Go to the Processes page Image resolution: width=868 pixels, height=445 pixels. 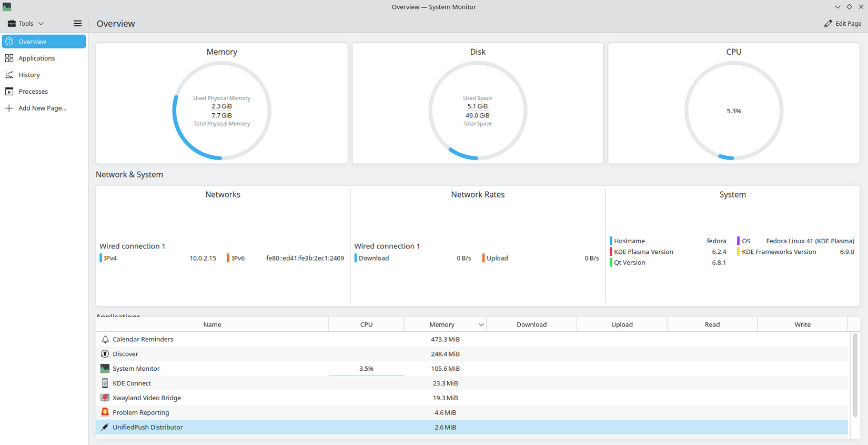33,91
